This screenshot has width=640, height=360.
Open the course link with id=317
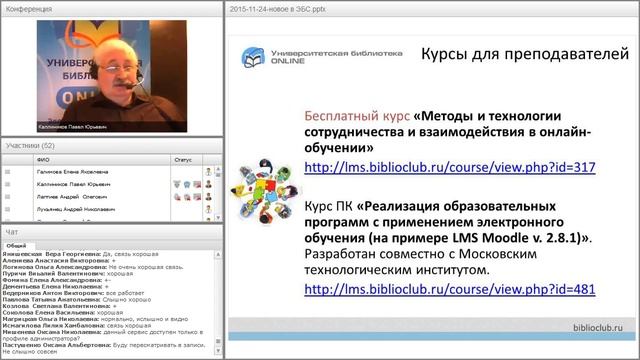(x=450, y=167)
